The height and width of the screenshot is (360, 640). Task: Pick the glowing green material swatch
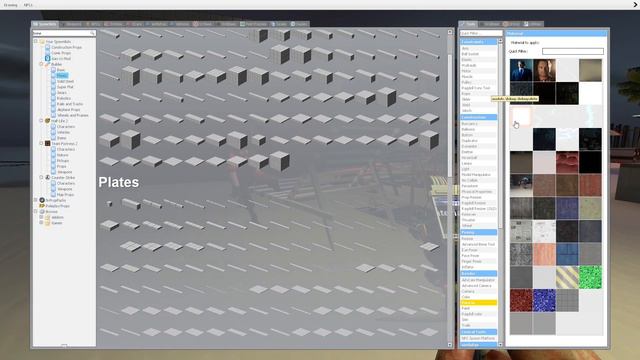[590, 277]
